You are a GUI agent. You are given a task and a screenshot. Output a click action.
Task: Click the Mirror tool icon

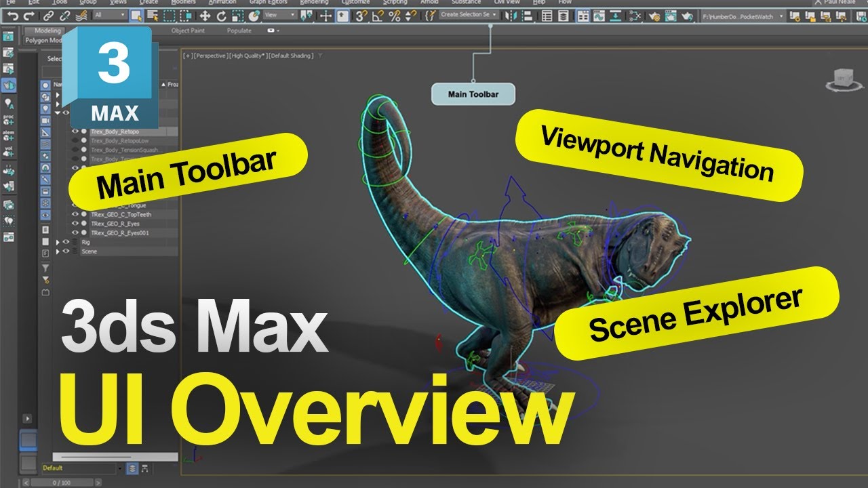[510, 15]
